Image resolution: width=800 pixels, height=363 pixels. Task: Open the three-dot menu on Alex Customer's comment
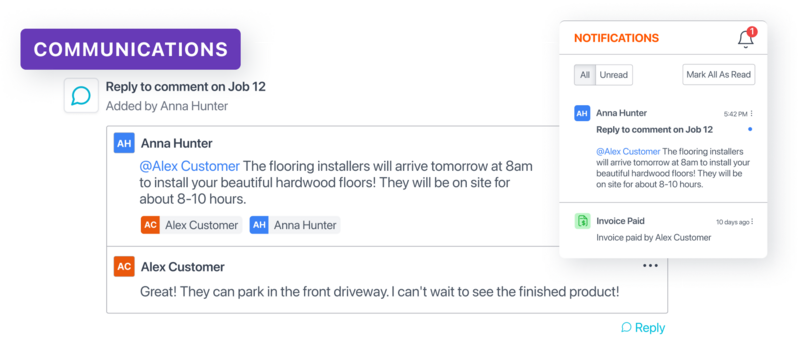(650, 265)
